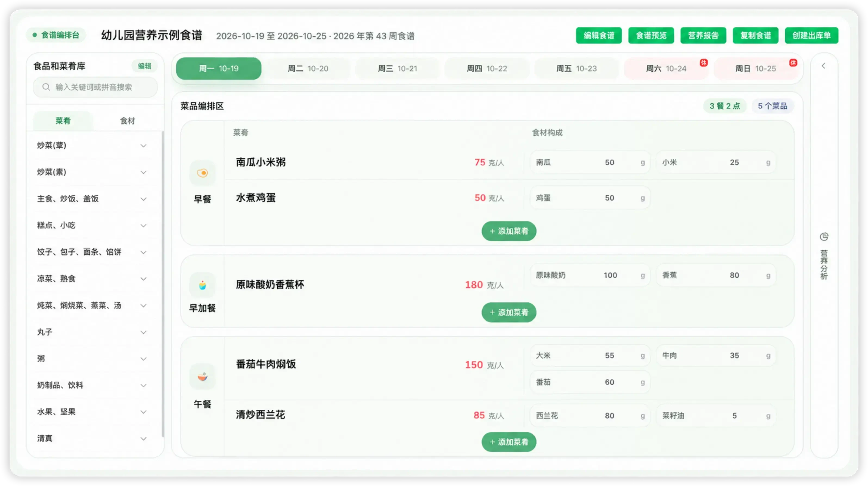The height and width of the screenshot is (486, 868).
Task: Open the 营养报告 button
Action: point(703,35)
